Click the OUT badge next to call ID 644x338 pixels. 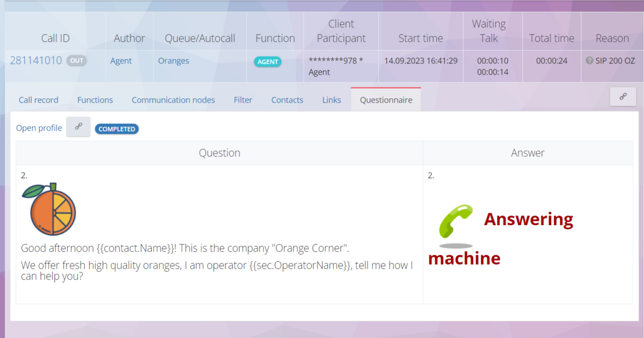click(x=77, y=61)
